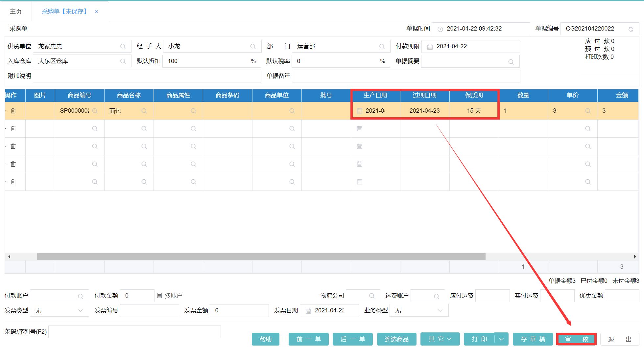The height and width of the screenshot is (360, 644).
Task: Click the 存草稿 button
Action: 533,339
